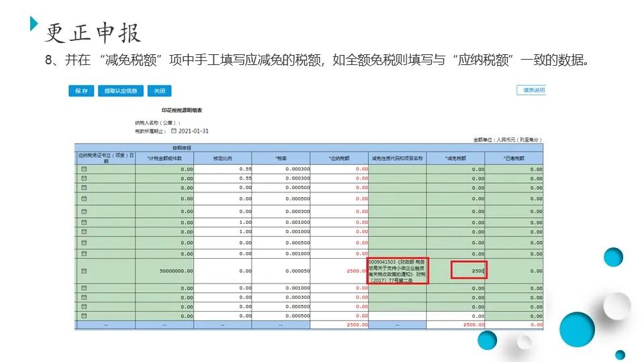Image resolution: width=644 pixels, height=362 pixels.
Task: Click the 保存 button
Action: [x=81, y=90]
